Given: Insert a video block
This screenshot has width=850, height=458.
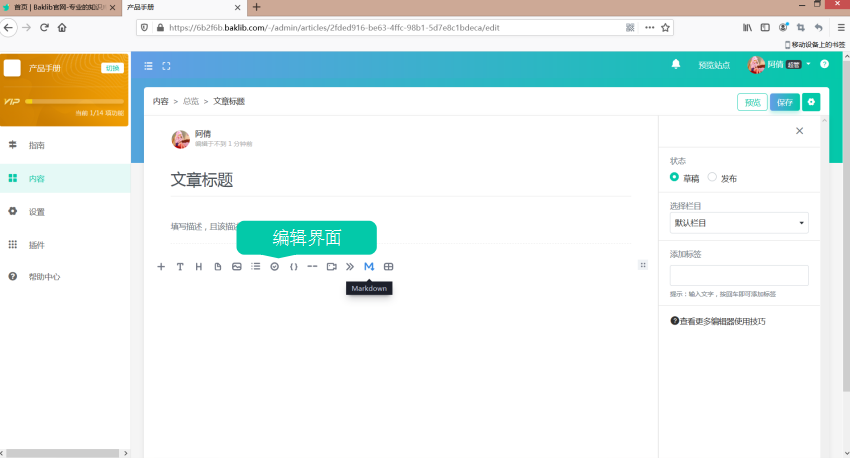Looking at the screenshot, I should tap(331, 267).
